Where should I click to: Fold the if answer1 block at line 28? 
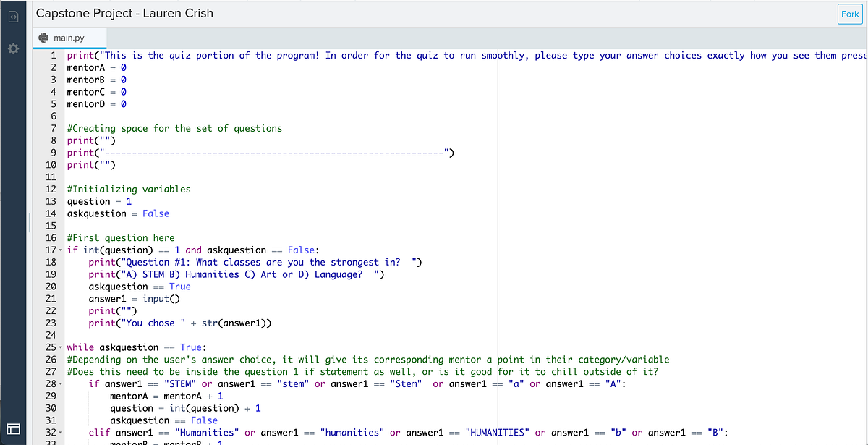(60, 384)
